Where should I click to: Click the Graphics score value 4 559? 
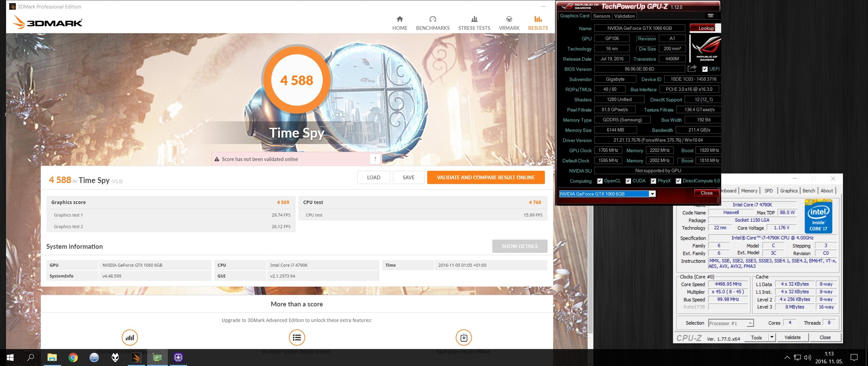(283, 202)
